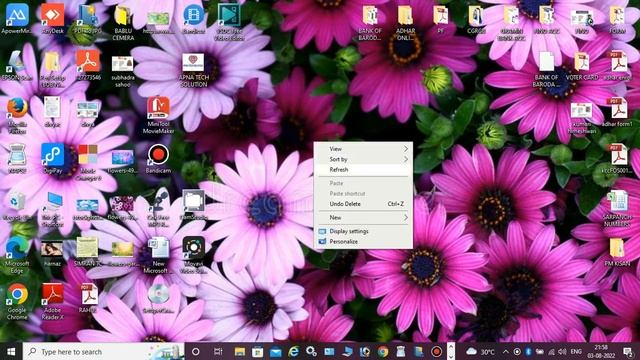Select the New Microsoft document icon
The width and height of the screenshot is (640, 360).
158,255
